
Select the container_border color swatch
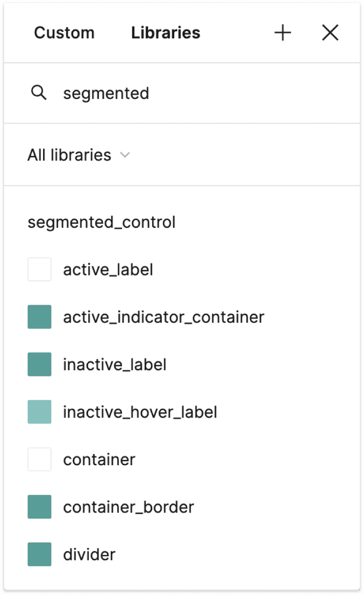[39, 507]
